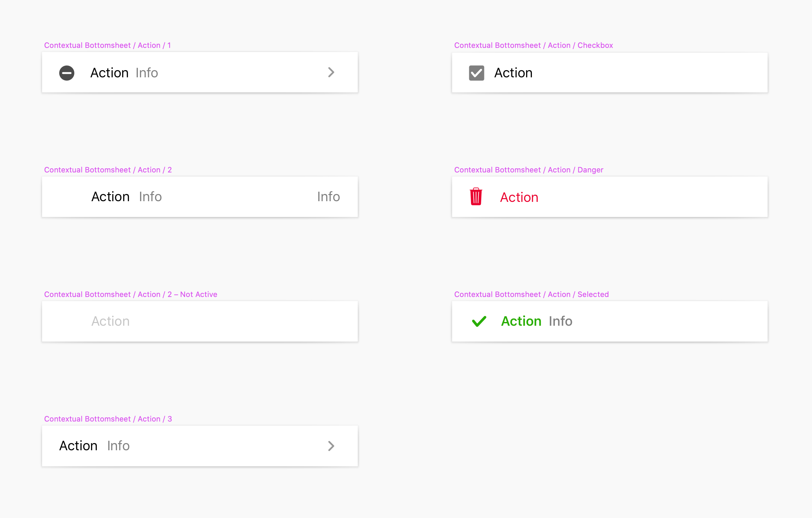Click the right-aligned Info in Action 2 row

328,197
